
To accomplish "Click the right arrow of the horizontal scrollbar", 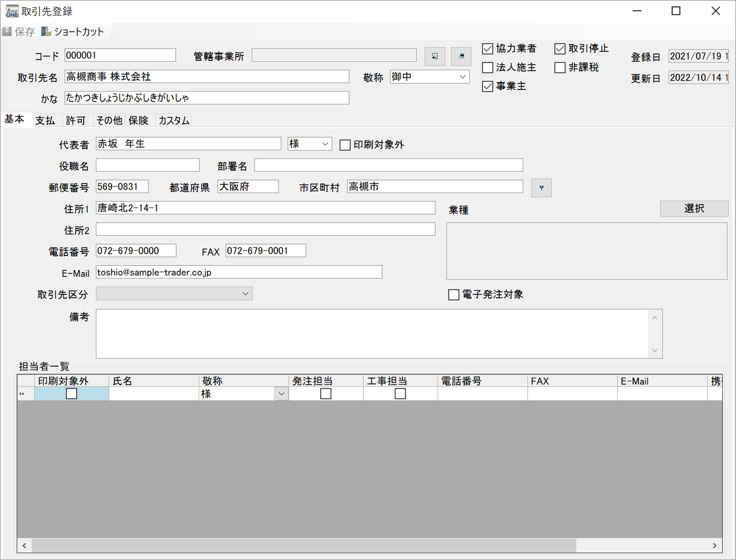I will pos(714,545).
